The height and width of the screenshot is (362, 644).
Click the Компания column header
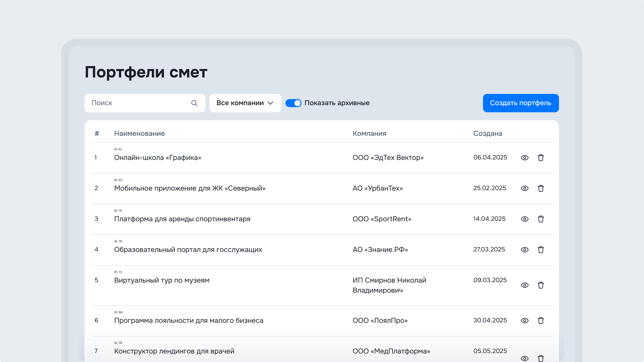369,133
